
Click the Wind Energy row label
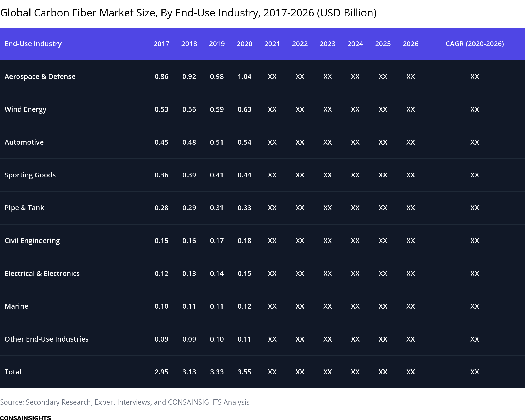point(25,109)
